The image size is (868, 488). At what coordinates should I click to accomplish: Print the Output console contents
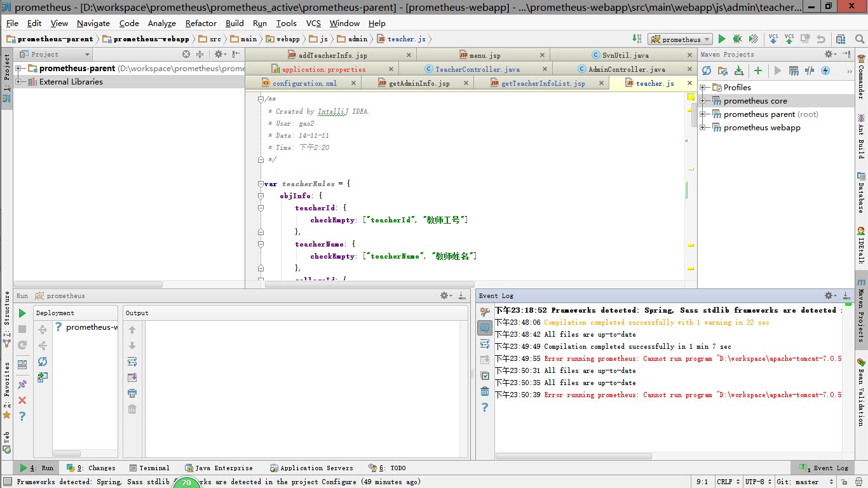[x=132, y=393]
